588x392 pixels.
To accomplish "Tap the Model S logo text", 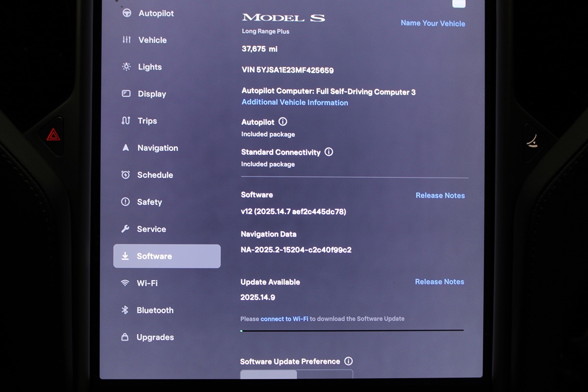I will 283,18.
